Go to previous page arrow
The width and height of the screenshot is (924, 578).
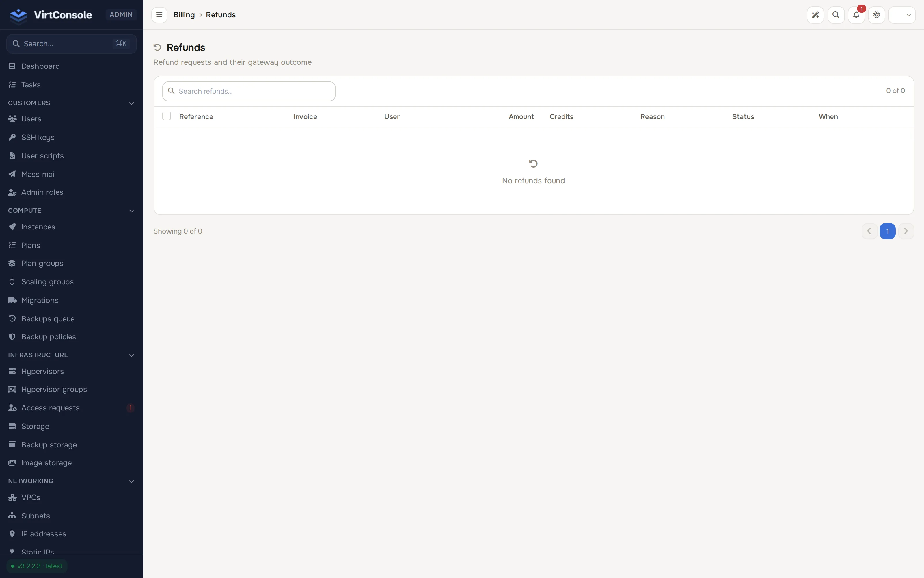[x=869, y=231]
